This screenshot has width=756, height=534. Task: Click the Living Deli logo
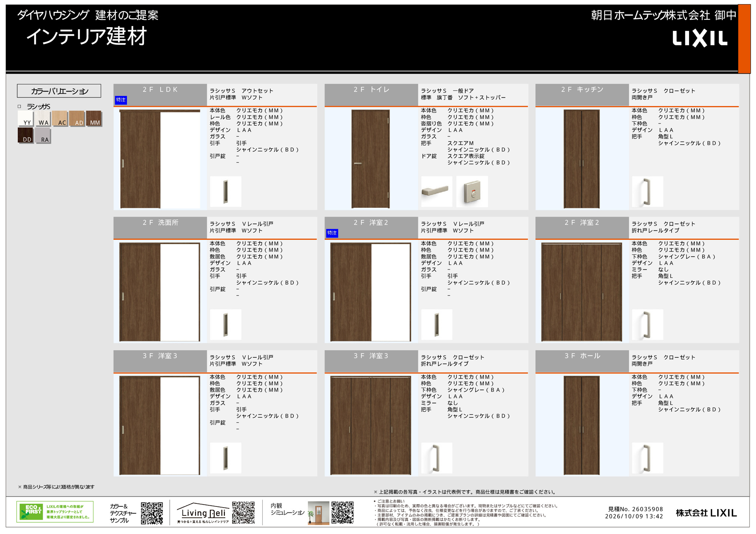click(203, 513)
